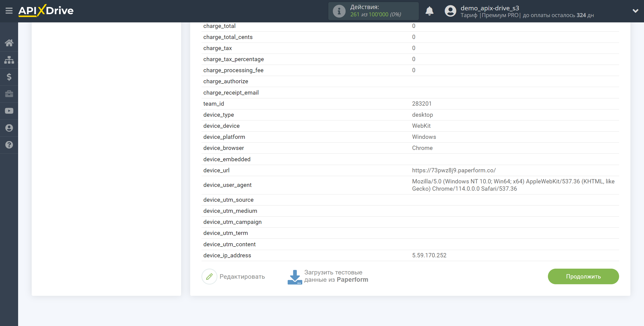The width and height of the screenshot is (644, 326).
Task: Click the Продолжить button
Action: (583, 276)
